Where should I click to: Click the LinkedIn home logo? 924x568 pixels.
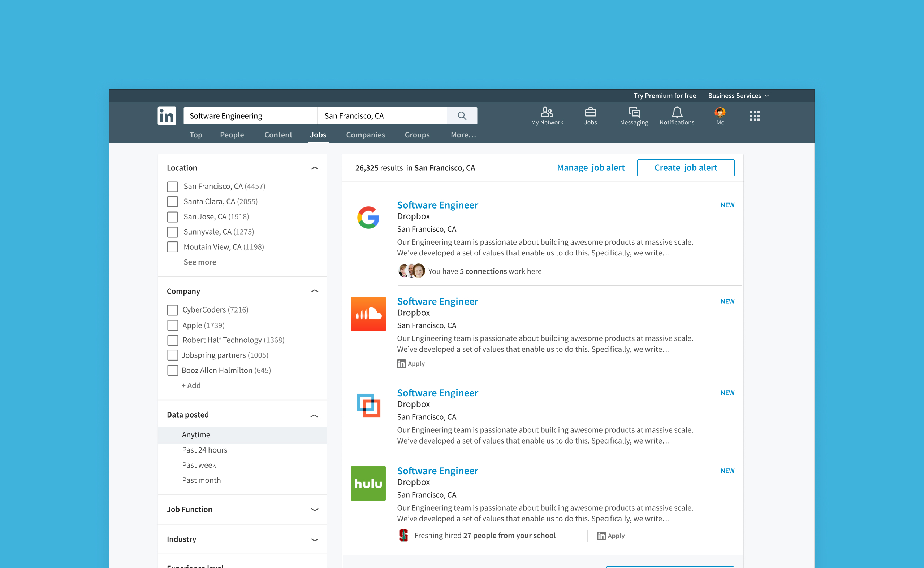tap(167, 116)
